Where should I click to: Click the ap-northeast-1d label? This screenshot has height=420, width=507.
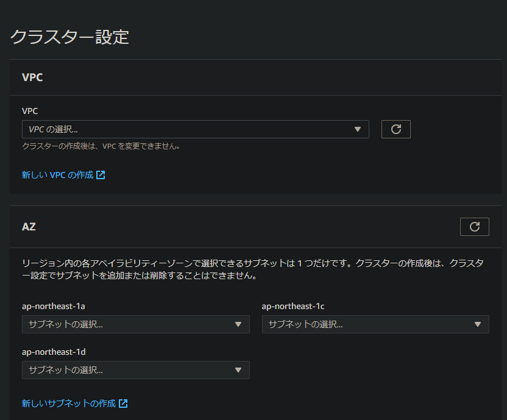[54, 352]
